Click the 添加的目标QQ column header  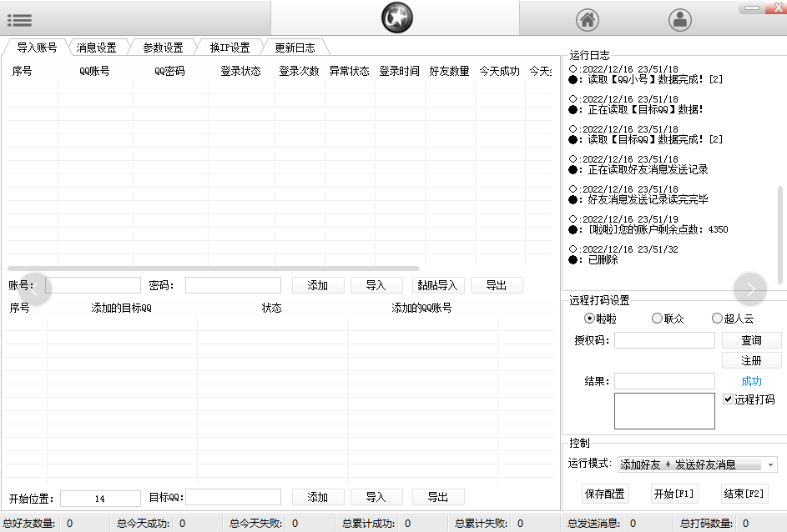pos(122,308)
